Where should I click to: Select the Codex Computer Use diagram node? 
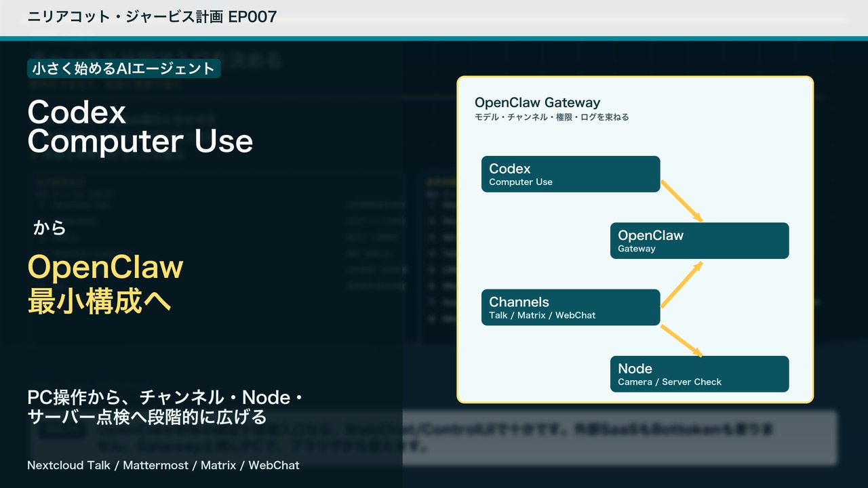pos(570,174)
